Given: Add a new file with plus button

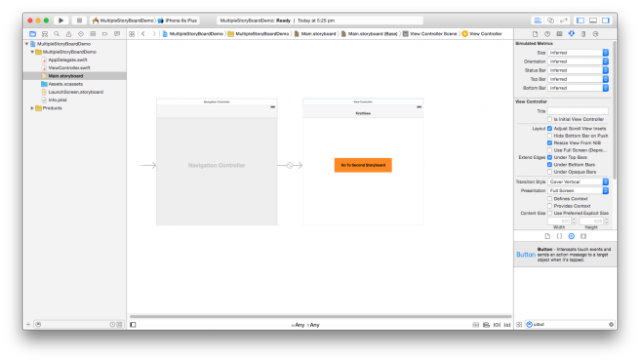Looking at the screenshot, I should 28,324.
